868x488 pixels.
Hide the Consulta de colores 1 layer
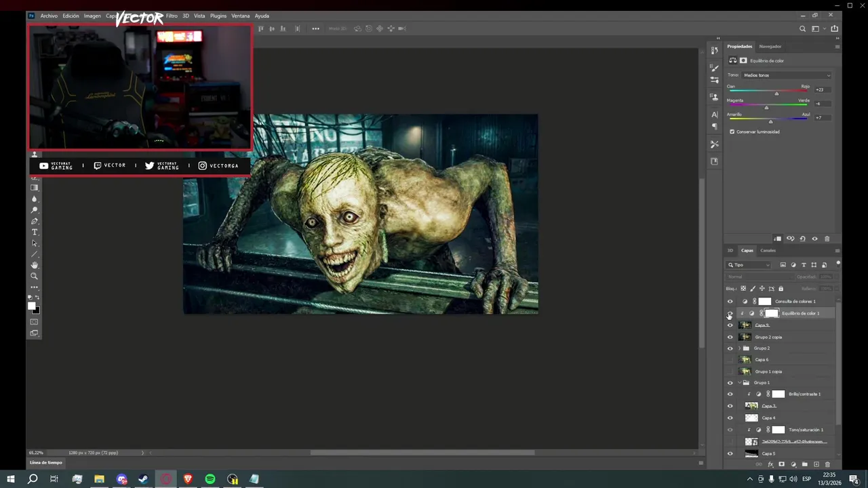pyautogui.click(x=730, y=302)
